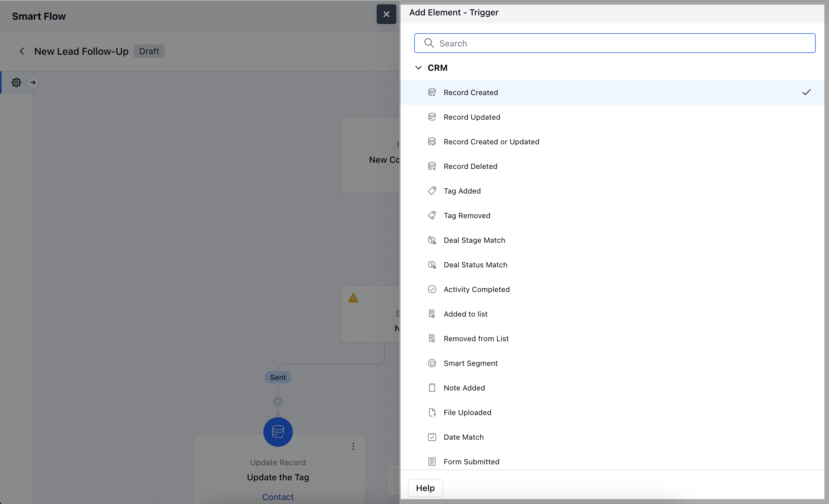Click the Date Match calendar icon

click(432, 437)
